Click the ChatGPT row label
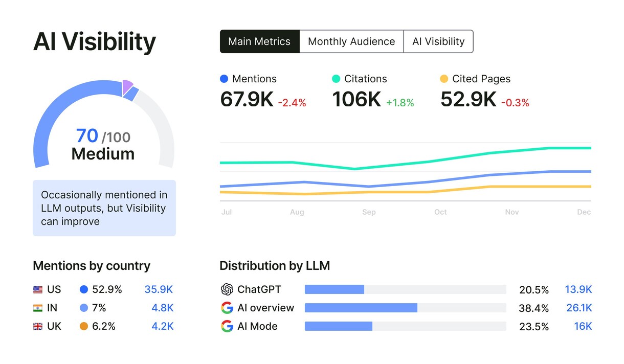Image resolution: width=624 pixels, height=364 pixels. click(259, 289)
